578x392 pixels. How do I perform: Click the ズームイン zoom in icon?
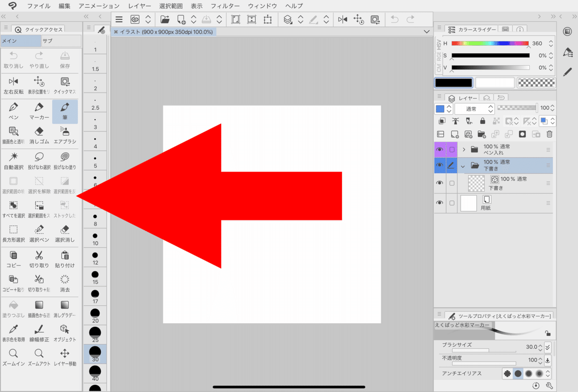[13, 357]
